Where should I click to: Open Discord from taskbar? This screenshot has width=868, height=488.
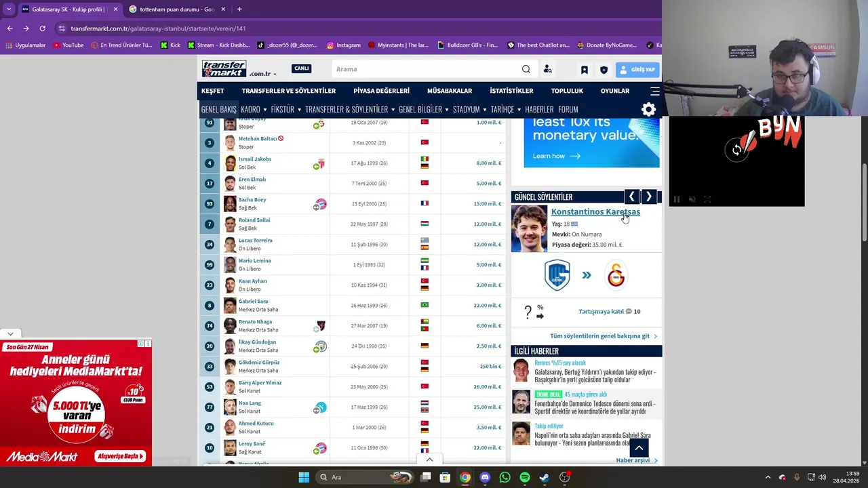[x=485, y=477]
